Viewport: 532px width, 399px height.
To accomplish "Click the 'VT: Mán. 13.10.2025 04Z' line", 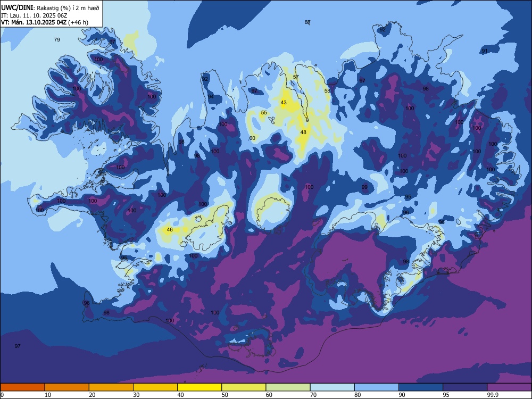I will pyautogui.click(x=34, y=22).
